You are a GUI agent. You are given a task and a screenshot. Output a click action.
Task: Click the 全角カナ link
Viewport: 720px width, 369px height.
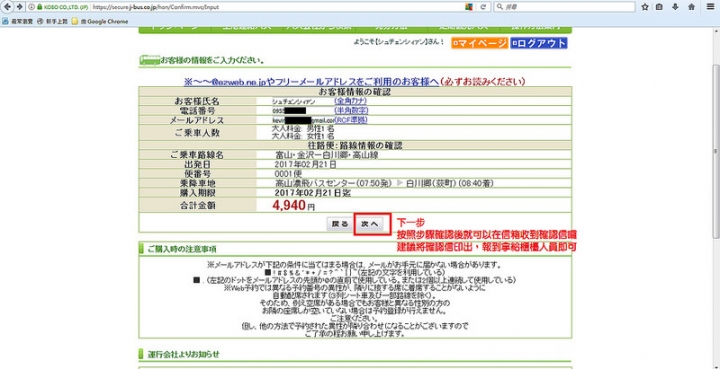click(351, 100)
